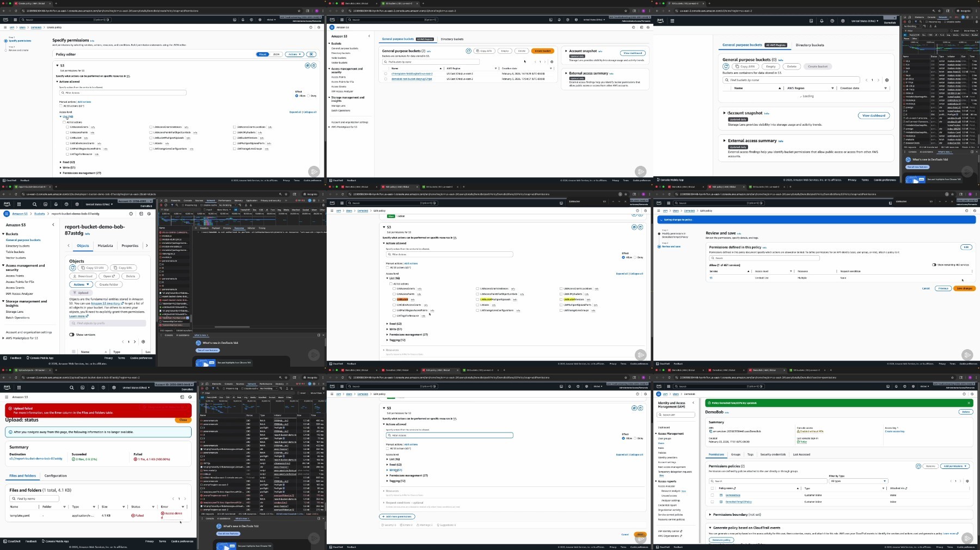
Task: Open the demobob-test-bucket link in the bucket list
Action: (412, 79)
